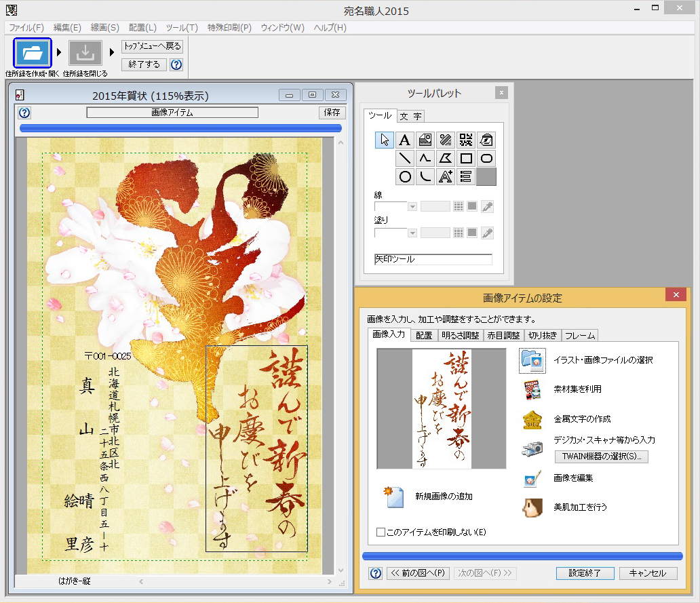Select the straight line drawing tool
Viewport: 700px width, 603px height.
click(405, 159)
